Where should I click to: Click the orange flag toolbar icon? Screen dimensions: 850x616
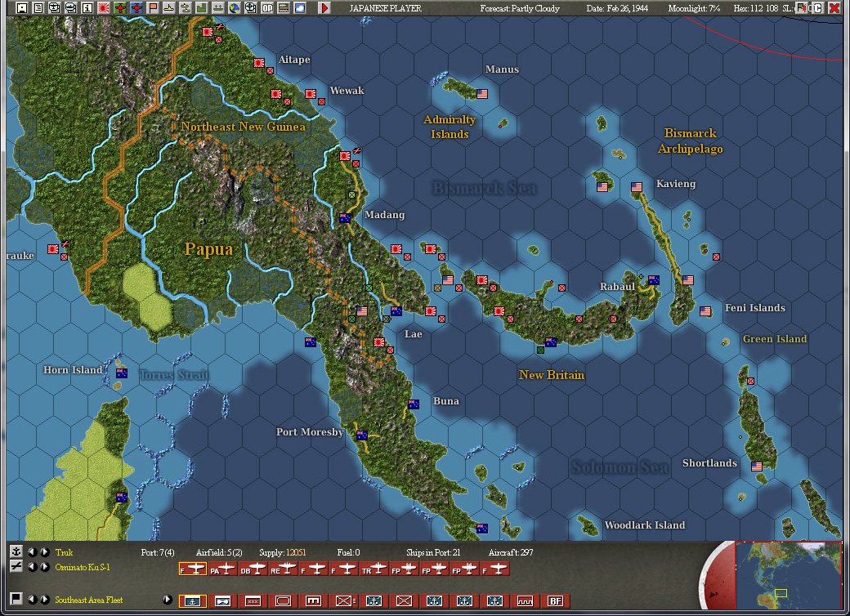(153, 8)
